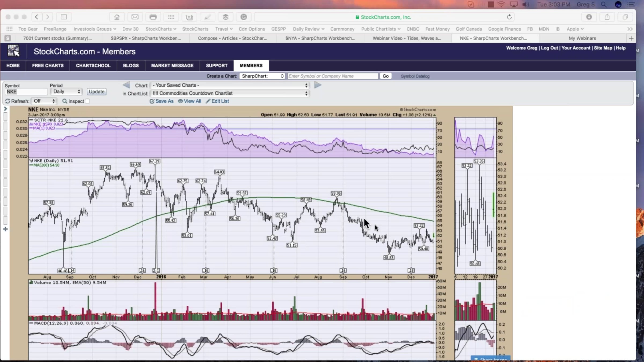This screenshot has height=362, width=644.
Task: Click the Mail envelope toolbar icon
Action: 135,17
